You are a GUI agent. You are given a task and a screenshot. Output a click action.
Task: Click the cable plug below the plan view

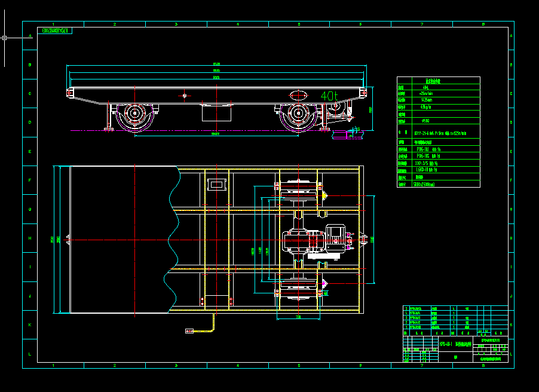tap(189, 331)
